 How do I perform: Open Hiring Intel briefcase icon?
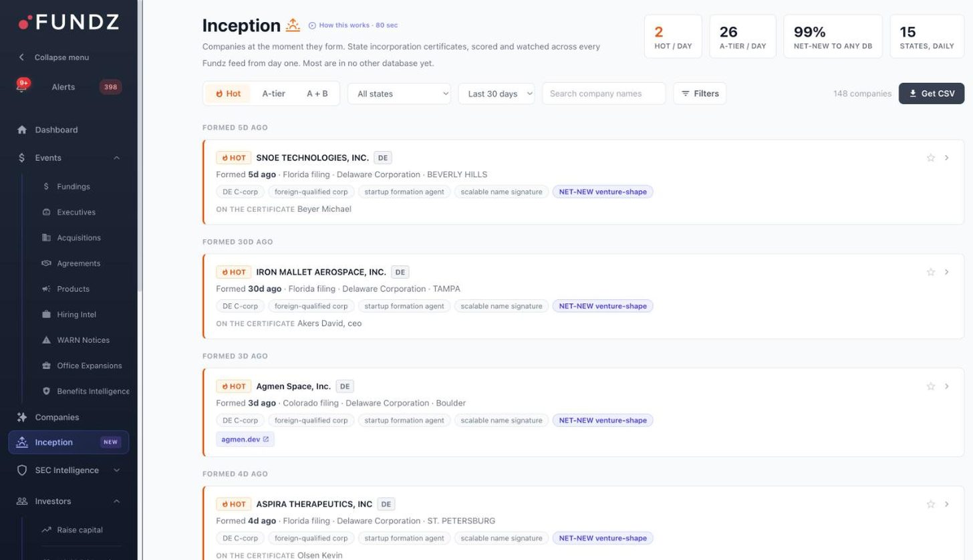point(46,315)
